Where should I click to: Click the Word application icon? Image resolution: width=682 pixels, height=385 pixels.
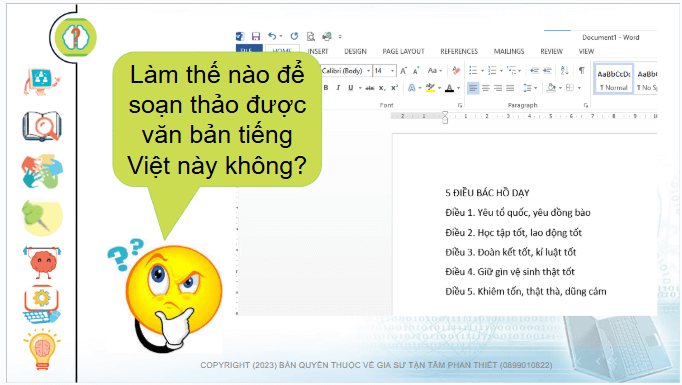[240, 36]
